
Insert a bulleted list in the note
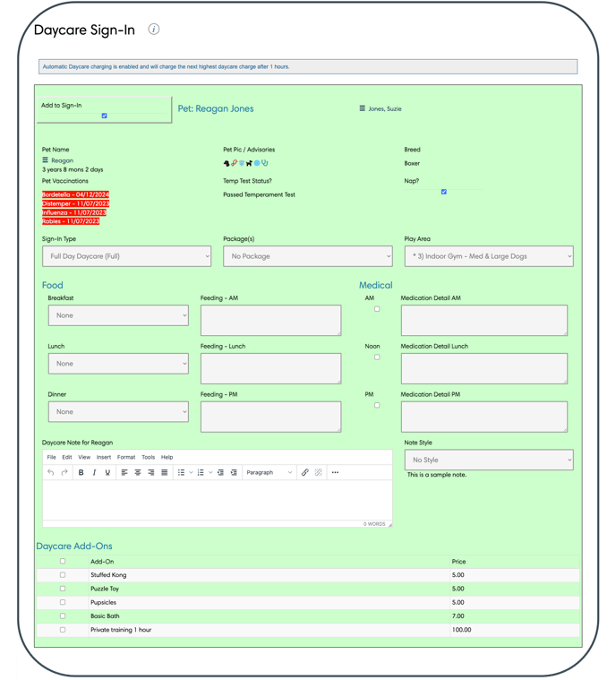pyautogui.click(x=181, y=472)
